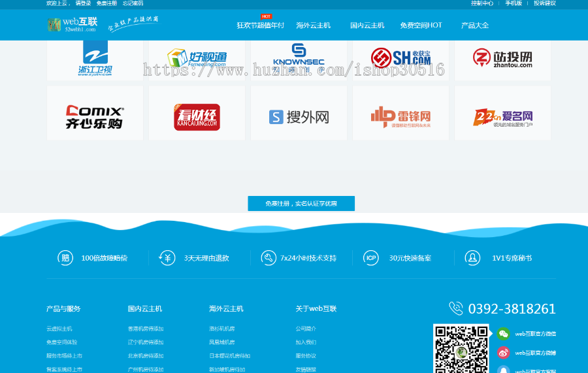This screenshot has height=373, width=588.
Task: Click 免费注册 link in top bar
Action: (x=106, y=3)
